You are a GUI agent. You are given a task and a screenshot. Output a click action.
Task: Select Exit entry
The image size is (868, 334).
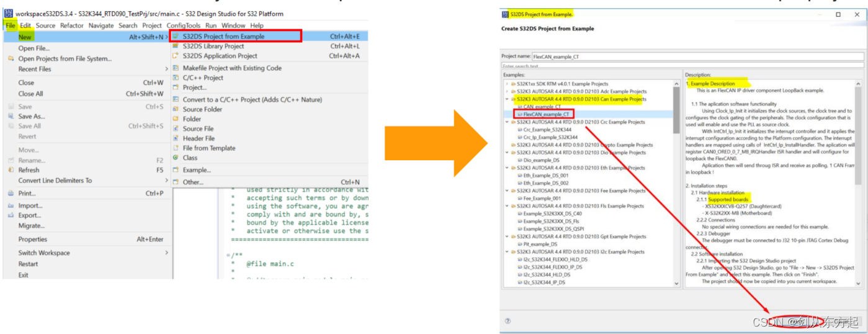pyautogui.click(x=23, y=275)
